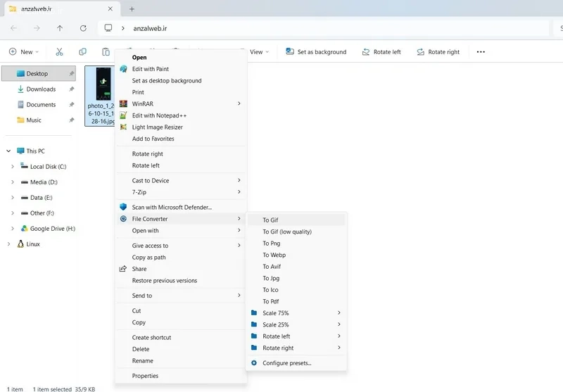Open the Scale 75% submenu

point(296,313)
